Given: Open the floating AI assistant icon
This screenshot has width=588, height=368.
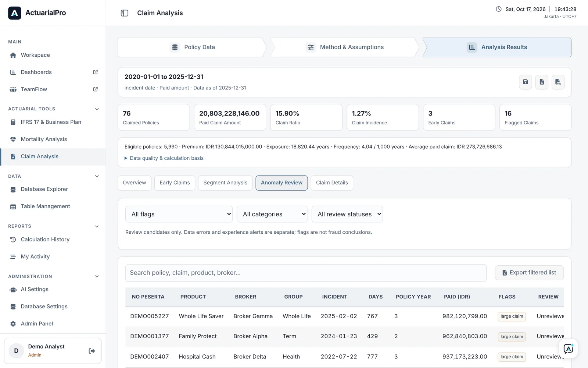Looking at the screenshot, I should [568, 348].
